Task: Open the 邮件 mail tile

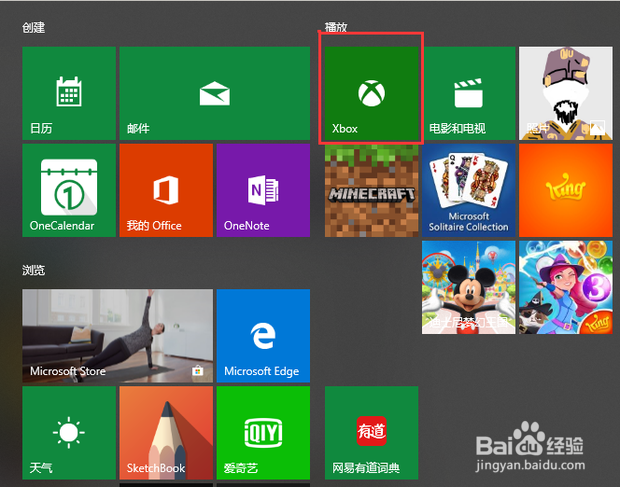Action: click(x=215, y=93)
